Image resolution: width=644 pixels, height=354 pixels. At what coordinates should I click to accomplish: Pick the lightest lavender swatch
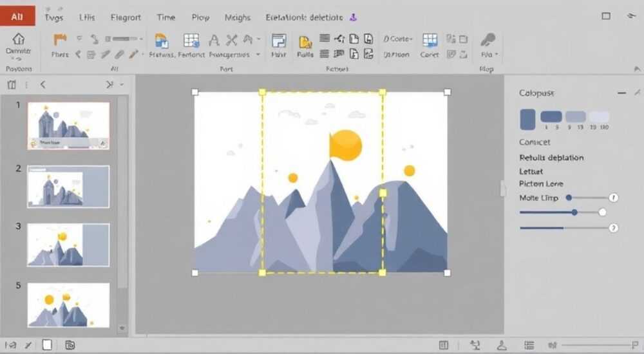click(599, 116)
